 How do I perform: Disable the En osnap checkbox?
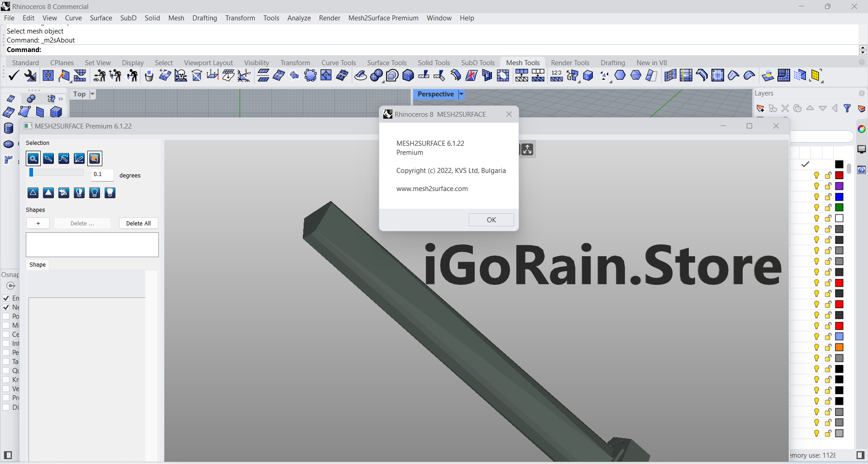coord(6,298)
